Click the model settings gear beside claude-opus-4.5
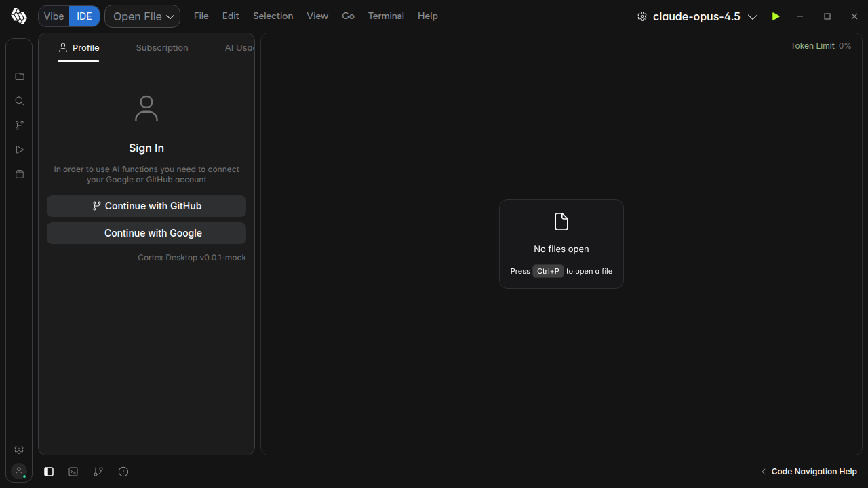The height and width of the screenshot is (488, 868). 642,16
